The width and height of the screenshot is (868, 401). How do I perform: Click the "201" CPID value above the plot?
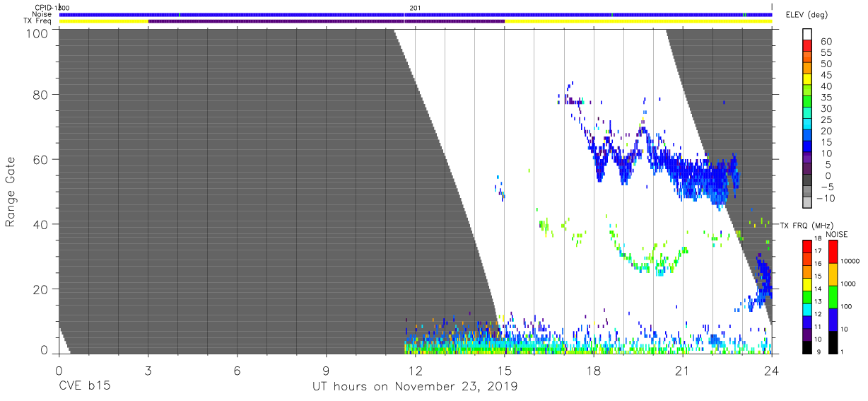click(414, 8)
